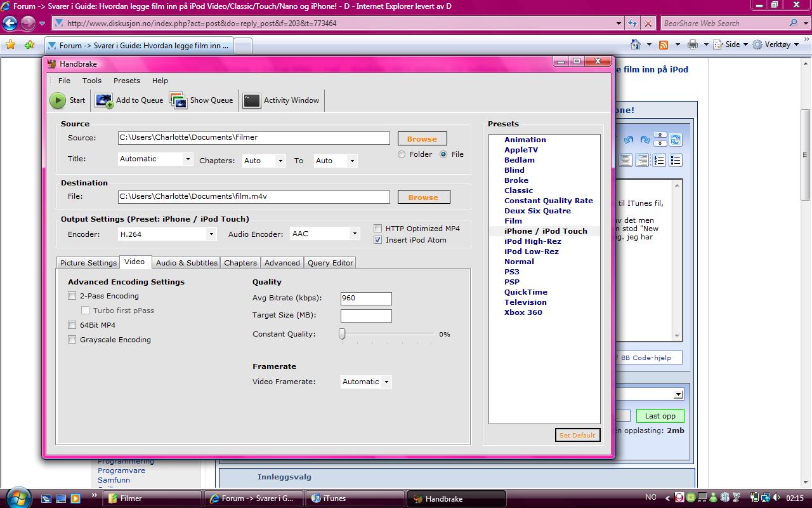Check HTTP Optimized MP4
Screen dimensions: 812x508
(378, 229)
